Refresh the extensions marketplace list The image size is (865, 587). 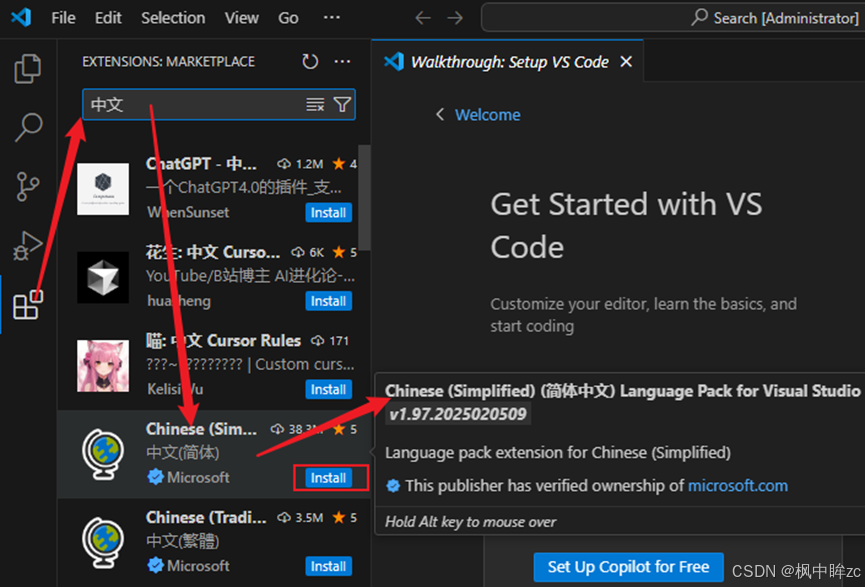click(x=310, y=61)
